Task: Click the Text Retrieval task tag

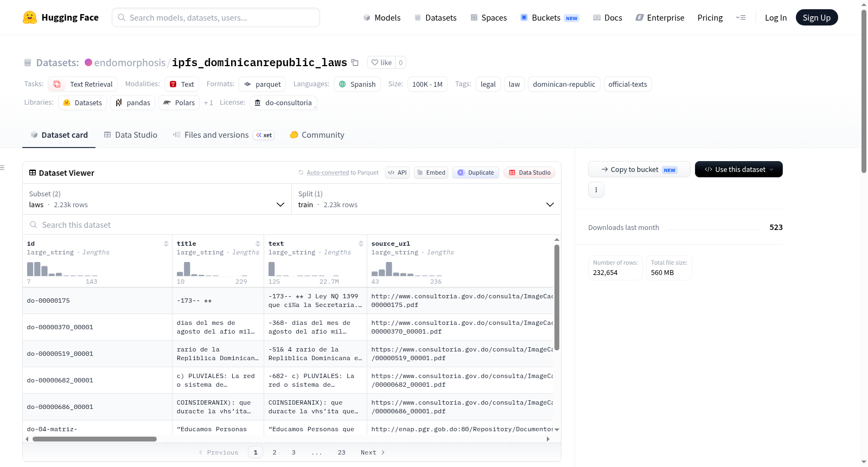Action: point(83,84)
